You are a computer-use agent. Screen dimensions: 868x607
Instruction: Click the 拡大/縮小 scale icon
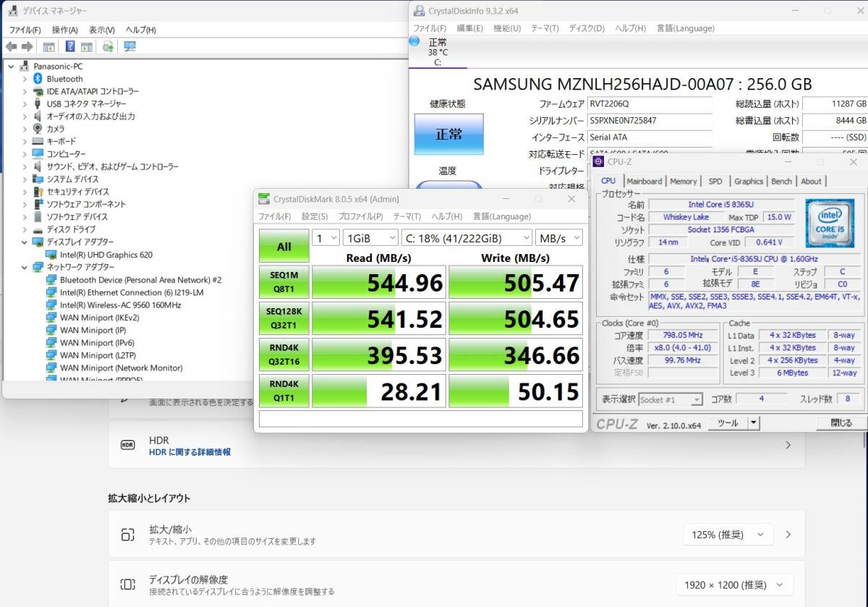(128, 535)
